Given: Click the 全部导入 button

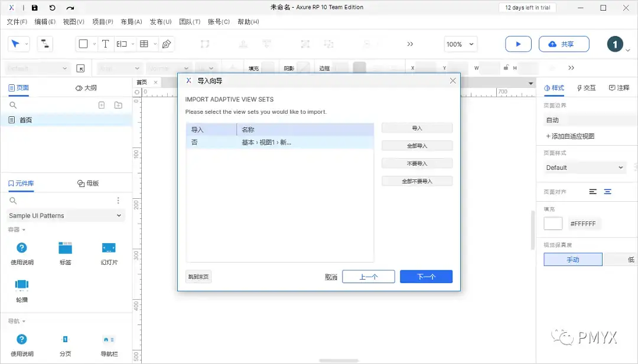Looking at the screenshot, I should 416,145.
